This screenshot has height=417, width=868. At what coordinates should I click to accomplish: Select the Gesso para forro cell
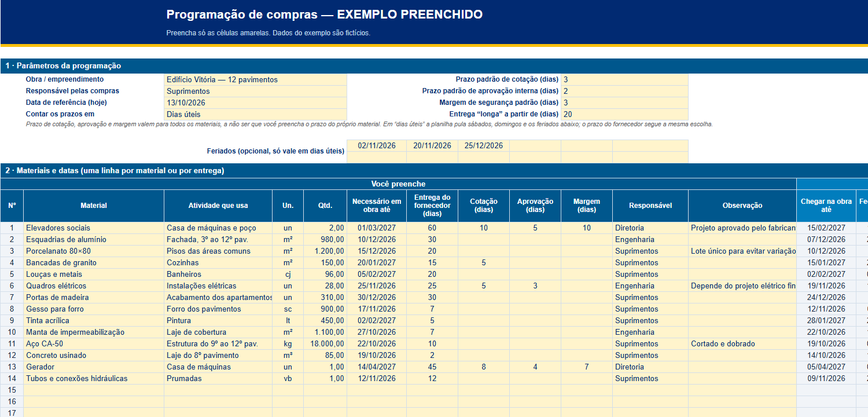[x=94, y=309]
